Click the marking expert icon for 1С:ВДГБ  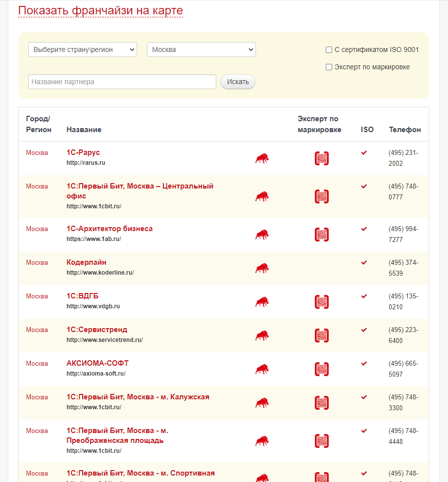(x=322, y=302)
